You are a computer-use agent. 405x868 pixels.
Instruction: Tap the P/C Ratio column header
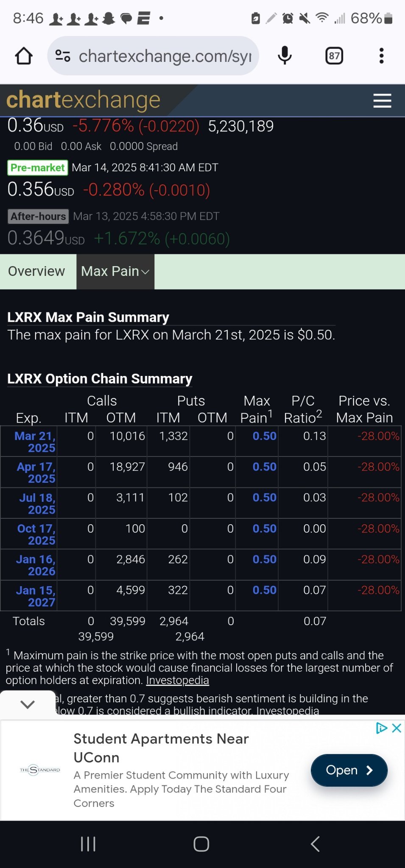(x=303, y=409)
